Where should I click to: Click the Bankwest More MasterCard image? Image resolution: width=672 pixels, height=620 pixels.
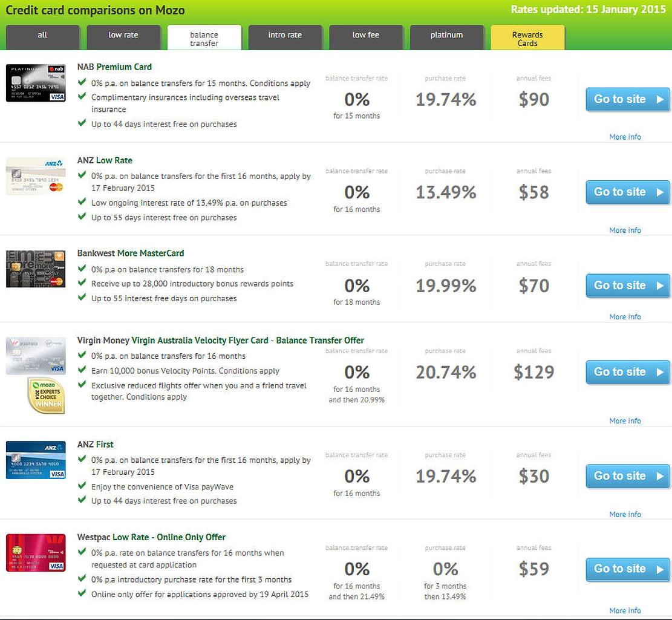(x=36, y=269)
